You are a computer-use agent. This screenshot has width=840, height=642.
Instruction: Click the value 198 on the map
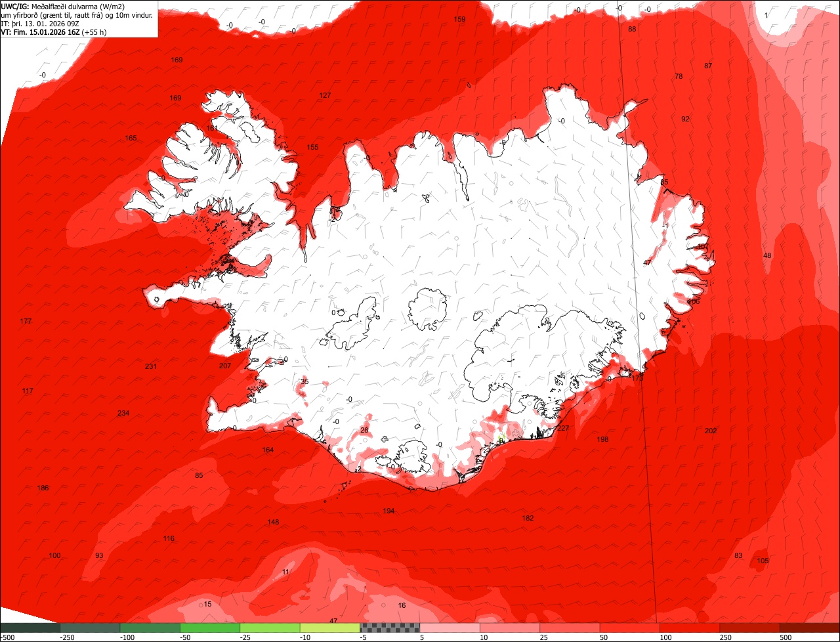point(602,439)
